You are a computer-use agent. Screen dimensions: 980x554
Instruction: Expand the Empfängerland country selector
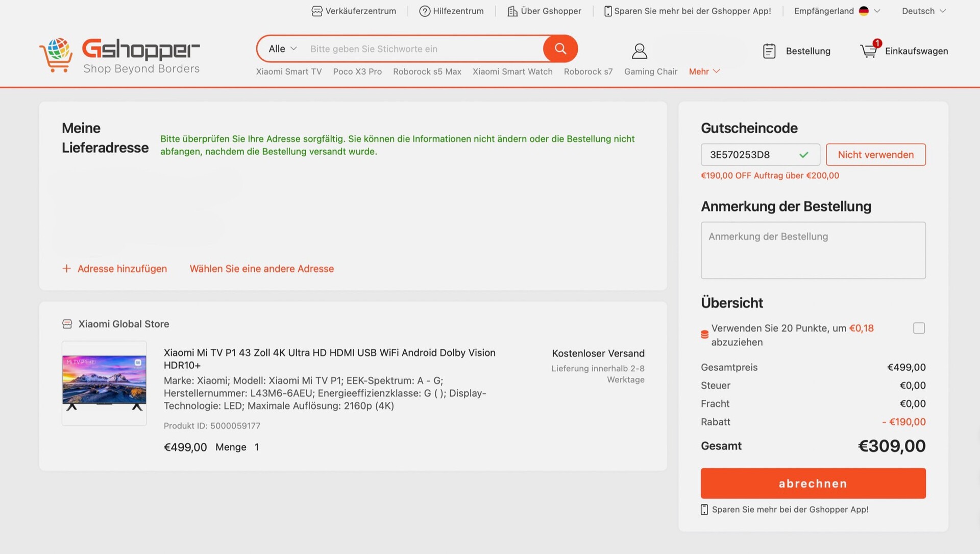coord(837,11)
